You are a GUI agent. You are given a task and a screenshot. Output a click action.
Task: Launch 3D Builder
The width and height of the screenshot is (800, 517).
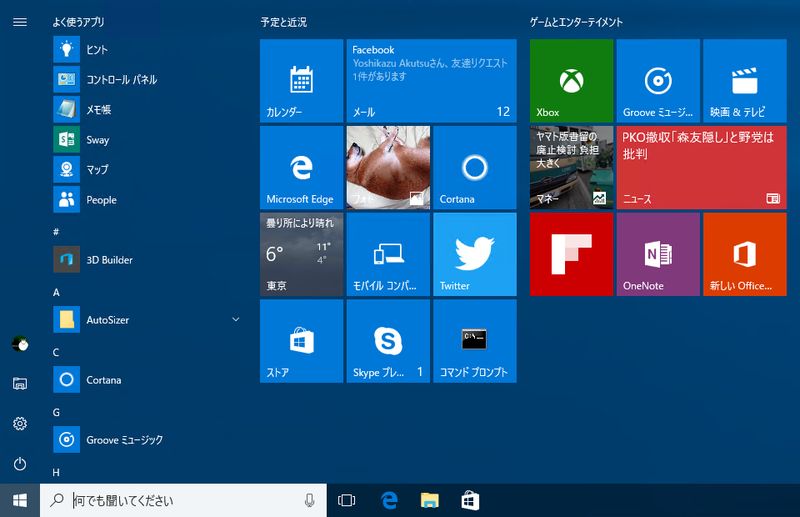pyautogui.click(x=148, y=260)
